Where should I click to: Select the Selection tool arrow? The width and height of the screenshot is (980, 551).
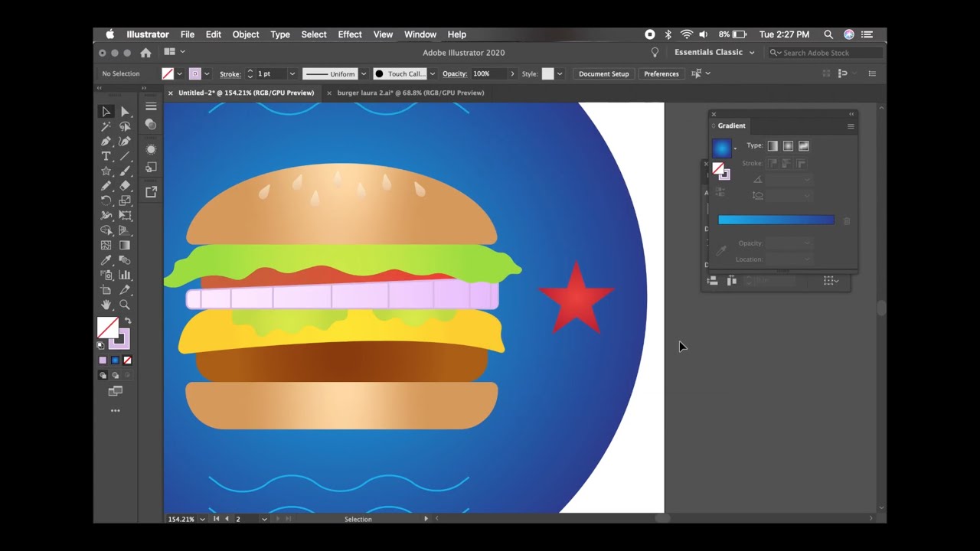pyautogui.click(x=106, y=112)
